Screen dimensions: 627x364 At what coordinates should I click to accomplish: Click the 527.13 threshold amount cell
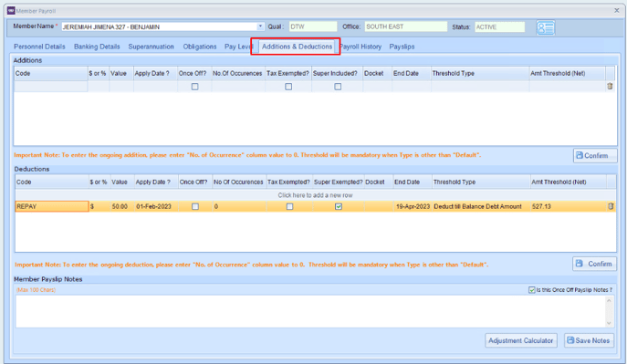click(568, 206)
